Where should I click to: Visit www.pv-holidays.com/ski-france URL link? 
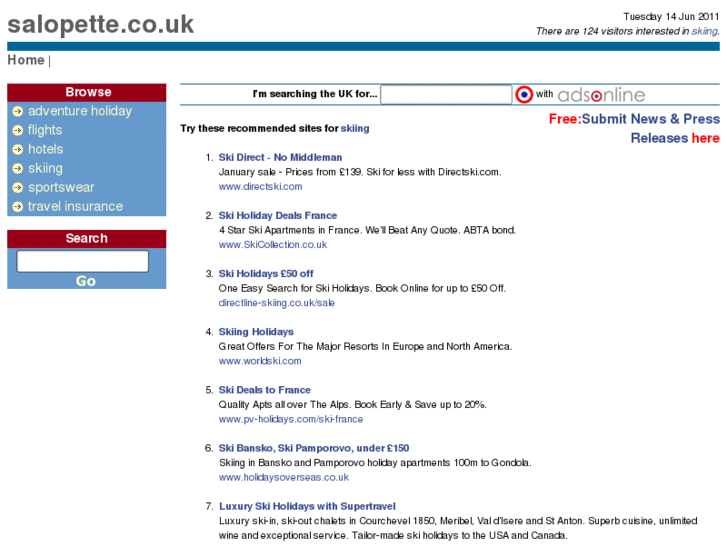click(291, 419)
